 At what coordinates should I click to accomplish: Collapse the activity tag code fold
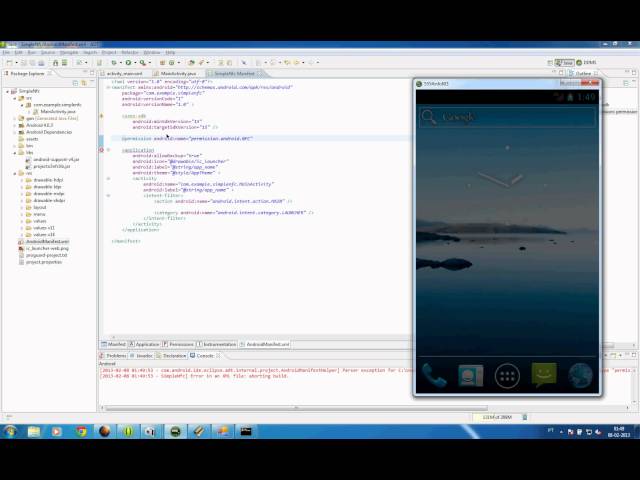click(x=108, y=178)
